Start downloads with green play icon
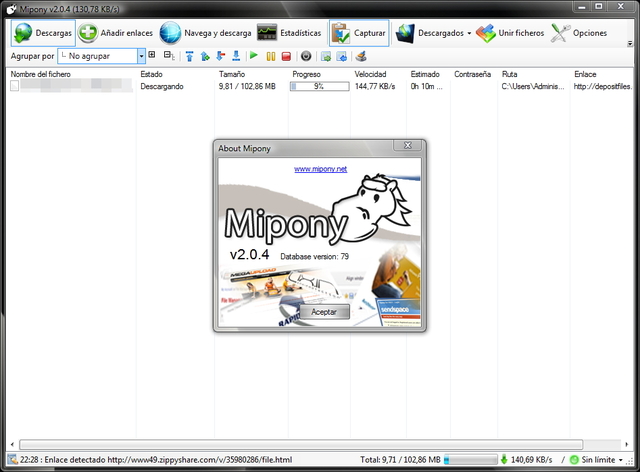The height and width of the screenshot is (472, 640). (x=254, y=55)
